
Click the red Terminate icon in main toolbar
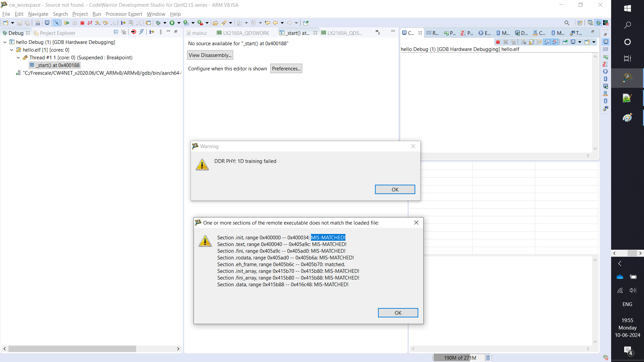(x=82, y=23)
